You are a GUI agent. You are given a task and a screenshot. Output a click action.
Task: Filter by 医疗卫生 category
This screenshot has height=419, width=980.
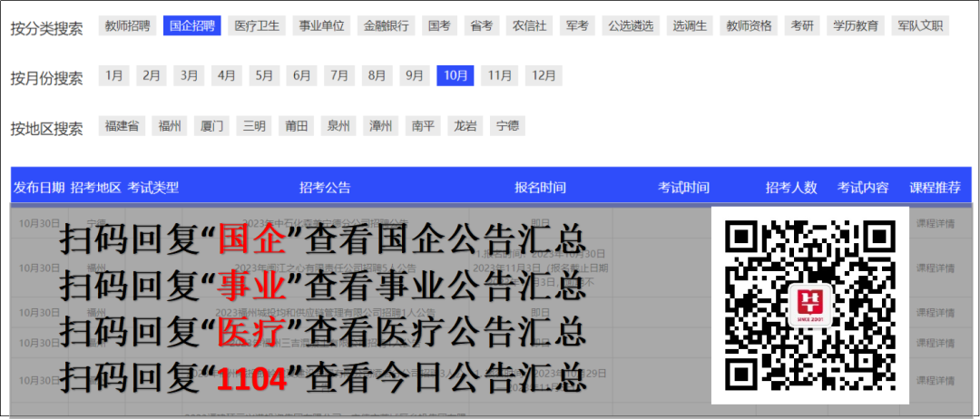point(257,25)
